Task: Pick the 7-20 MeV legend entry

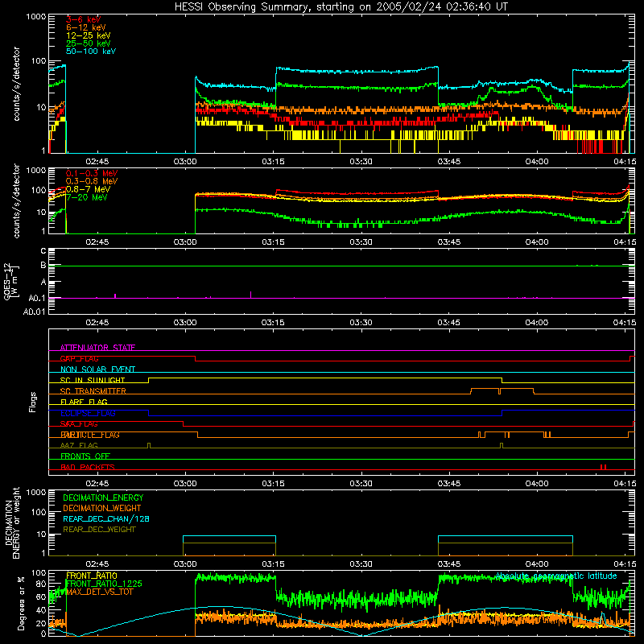Action: point(87,197)
